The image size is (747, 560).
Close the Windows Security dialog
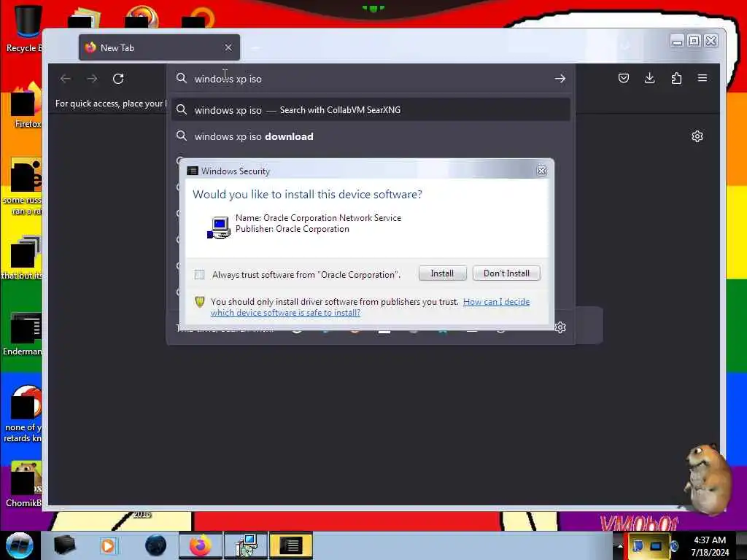pyautogui.click(x=541, y=171)
